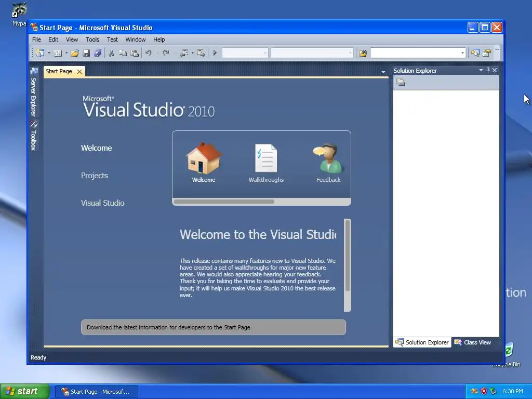Open the Solution Explorer window position dropdown
Screen dimensions: 532x399
pos(481,70)
